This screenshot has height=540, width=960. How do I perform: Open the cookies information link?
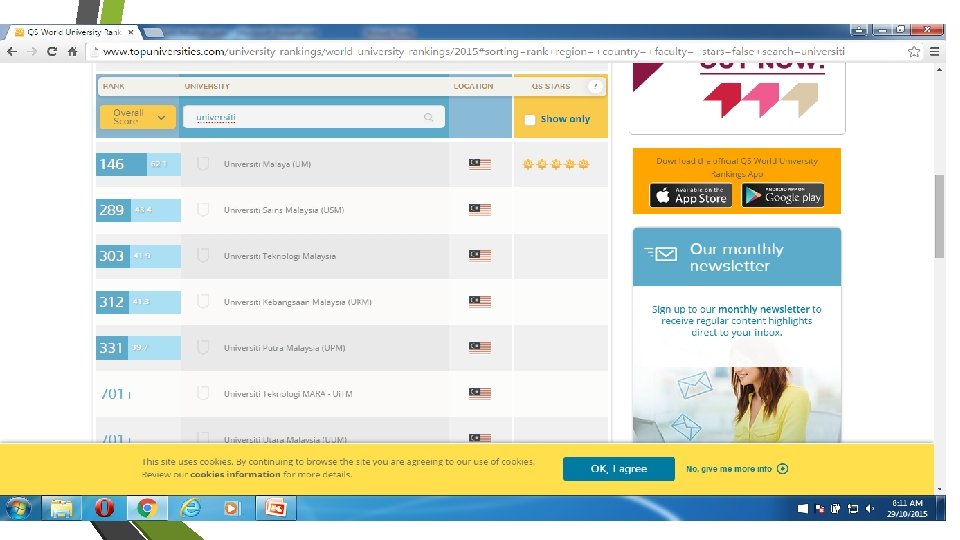pyautogui.click(x=235, y=474)
